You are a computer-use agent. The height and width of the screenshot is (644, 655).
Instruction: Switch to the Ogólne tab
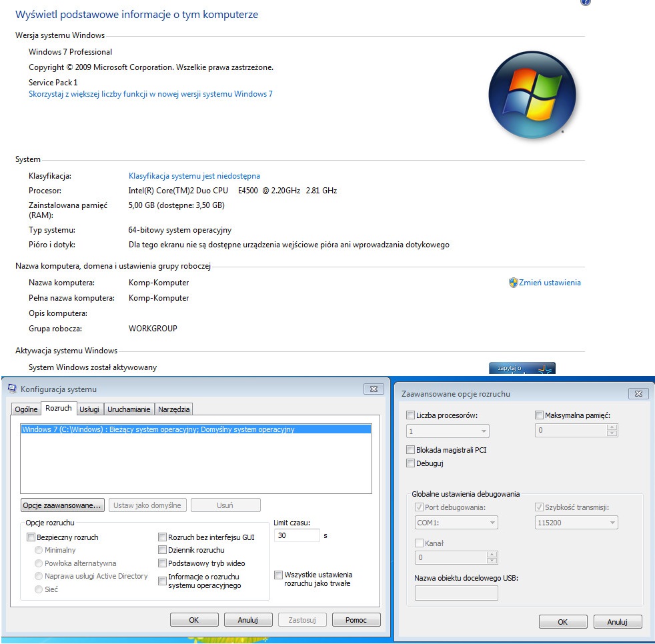click(26, 409)
